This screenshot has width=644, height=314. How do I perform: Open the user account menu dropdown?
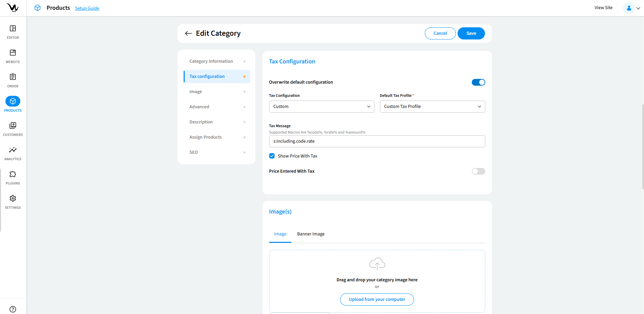(x=632, y=8)
